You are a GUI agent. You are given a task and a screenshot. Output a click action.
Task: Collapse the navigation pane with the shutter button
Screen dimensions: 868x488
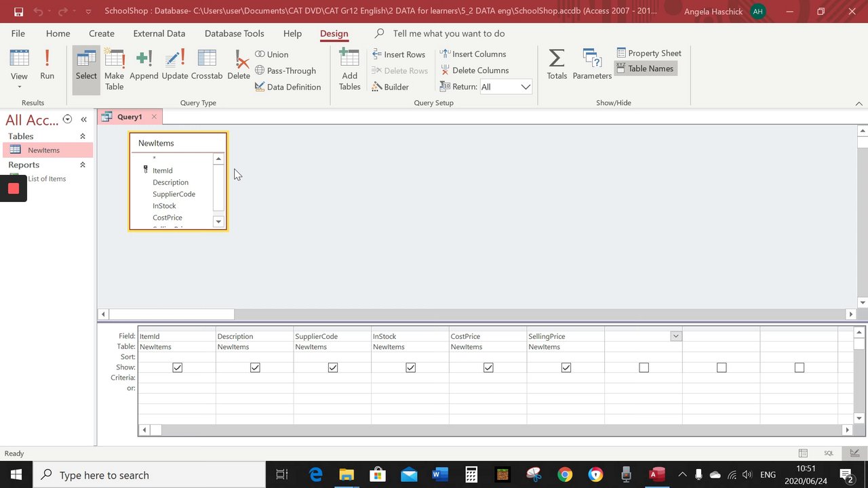tap(83, 119)
